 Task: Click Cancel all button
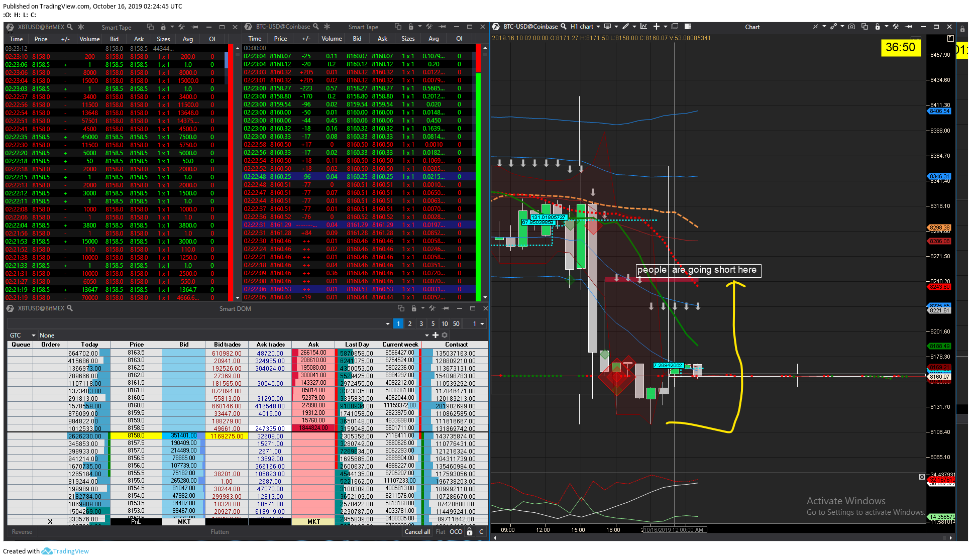click(417, 531)
